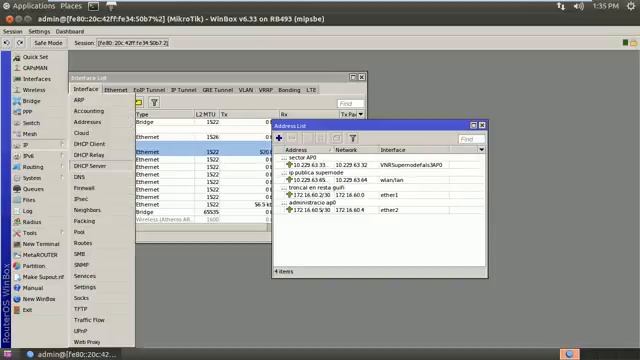Open the Manual from the sidebar
640x360 pixels.
33,288
